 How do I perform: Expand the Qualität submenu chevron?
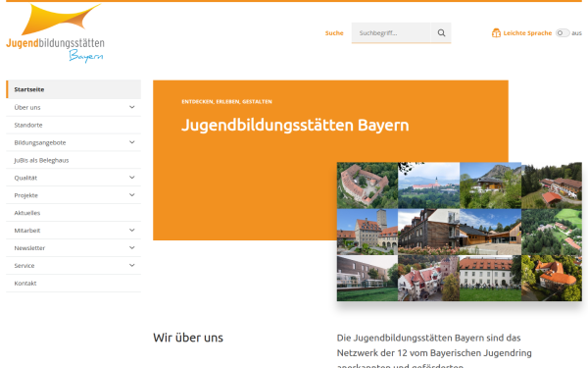[x=132, y=178]
